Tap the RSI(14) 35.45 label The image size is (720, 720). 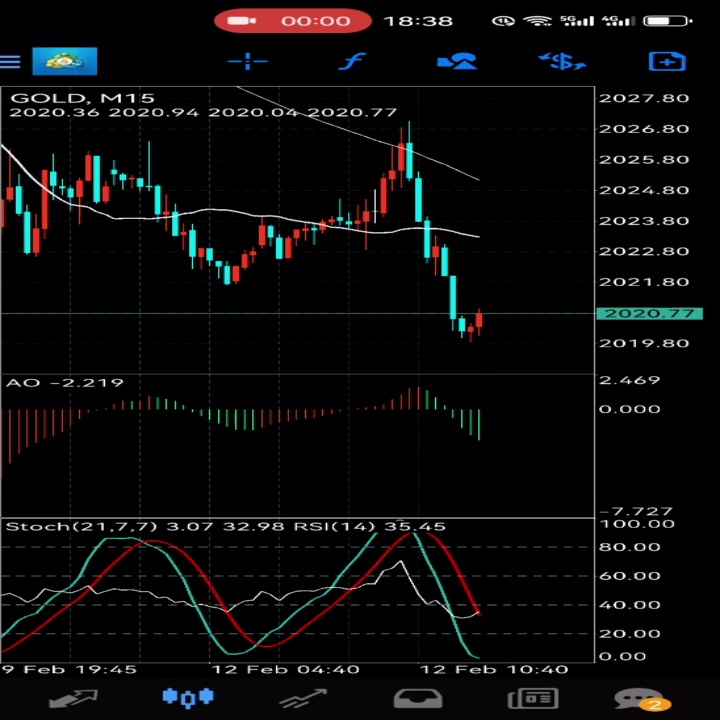[x=370, y=526]
